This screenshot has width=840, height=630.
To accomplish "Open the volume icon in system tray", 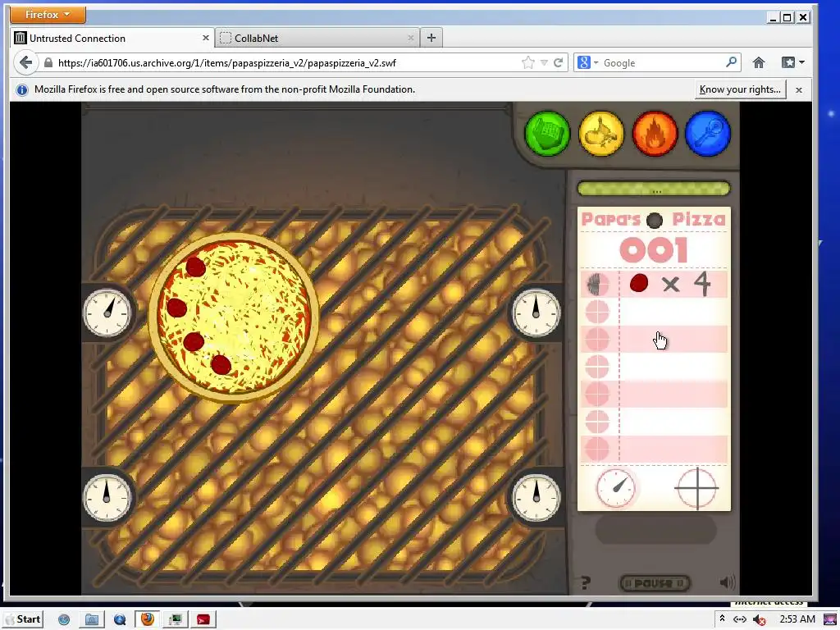I will click(759, 620).
